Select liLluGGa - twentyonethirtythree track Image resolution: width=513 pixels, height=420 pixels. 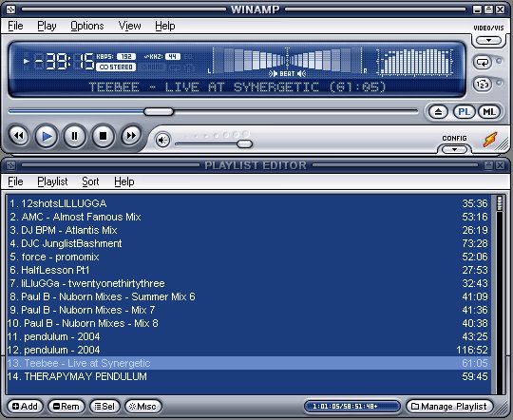click(249, 283)
